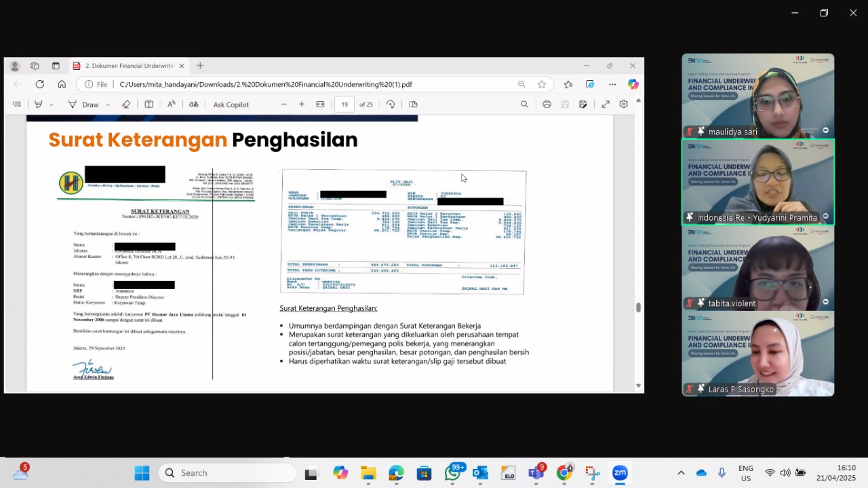Expand the Draw options dropdown arrow
This screenshot has height=488, width=868.
click(108, 105)
